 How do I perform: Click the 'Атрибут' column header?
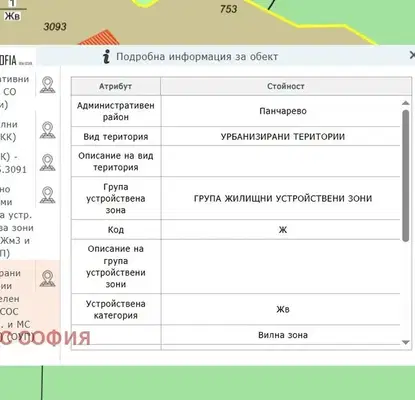(x=116, y=86)
